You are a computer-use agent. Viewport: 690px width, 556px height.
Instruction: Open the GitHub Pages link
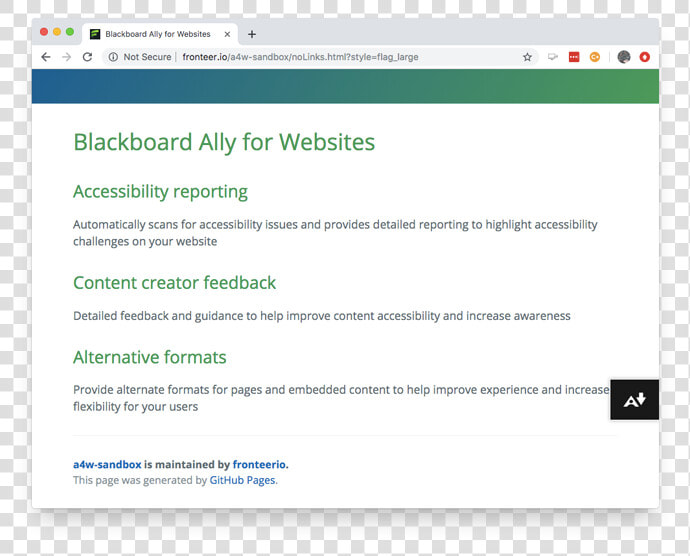[x=242, y=480]
